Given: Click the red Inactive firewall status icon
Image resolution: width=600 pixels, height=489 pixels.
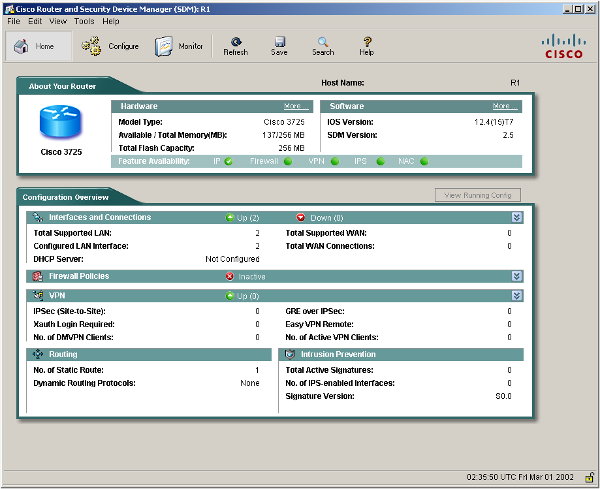Looking at the screenshot, I should (230, 276).
